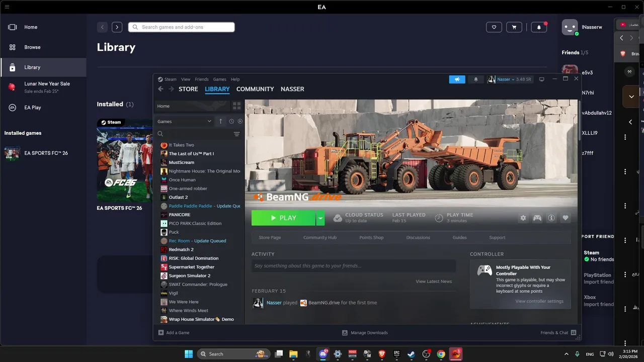The width and height of the screenshot is (644, 362).
Task: Open BeamNG.drive game info icon
Action: coord(551,218)
